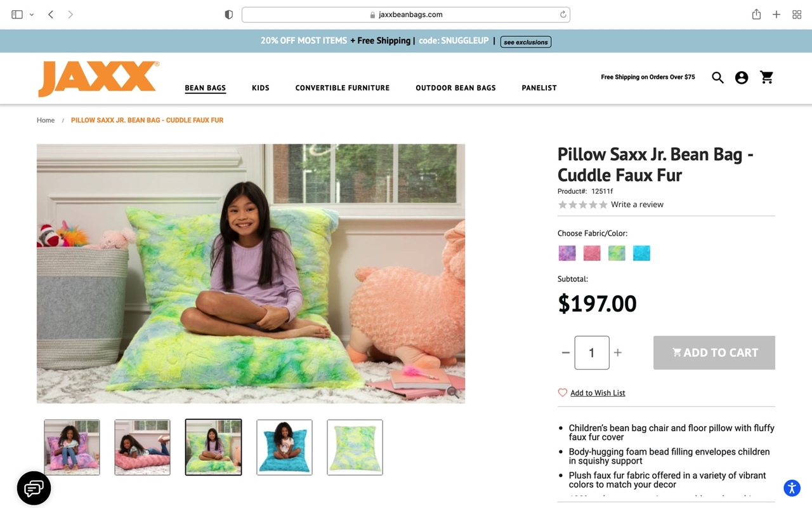The height and width of the screenshot is (508, 812).
Task: Reload the page in address bar
Action: point(563,15)
